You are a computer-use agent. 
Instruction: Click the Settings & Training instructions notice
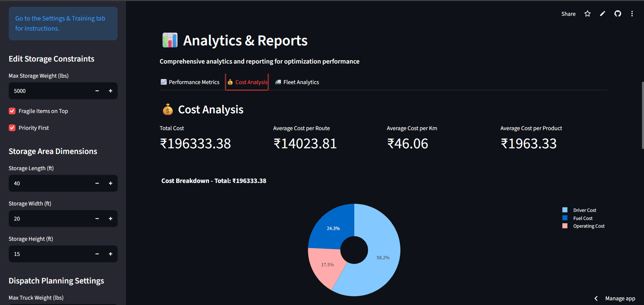pyautogui.click(x=63, y=24)
